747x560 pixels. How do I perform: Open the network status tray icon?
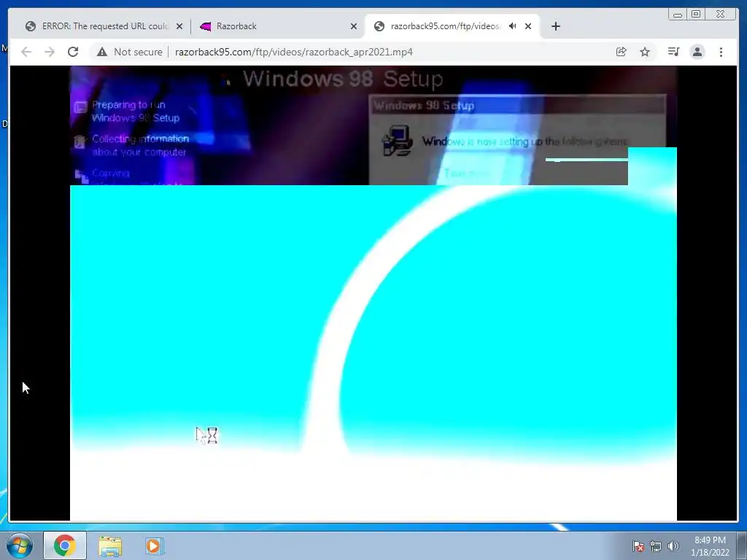[x=656, y=546]
